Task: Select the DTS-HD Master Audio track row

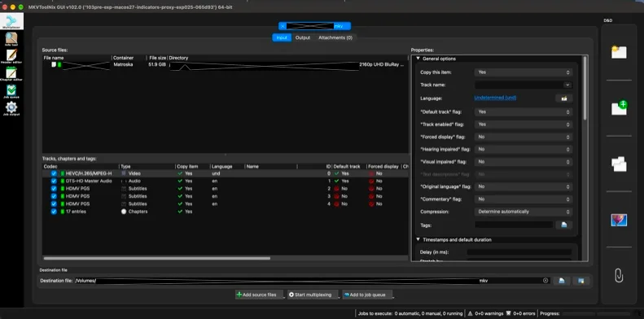Action: point(225,181)
